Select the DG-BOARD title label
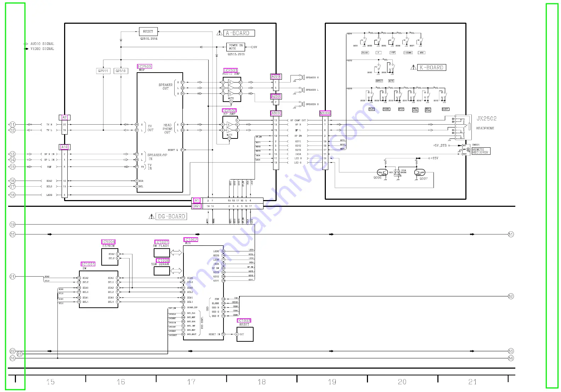This screenshot has width=561, height=392. tap(171, 216)
